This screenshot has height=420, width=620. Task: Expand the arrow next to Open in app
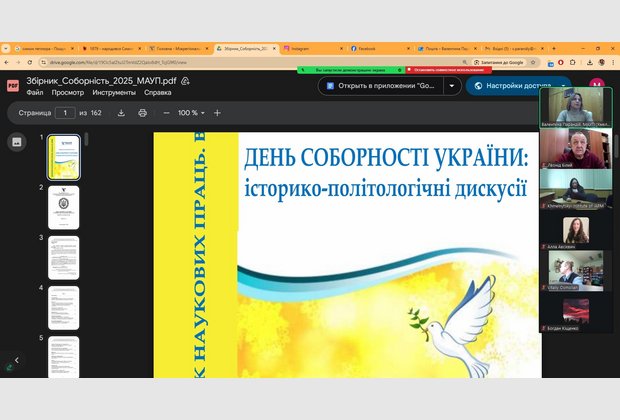click(x=452, y=86)
